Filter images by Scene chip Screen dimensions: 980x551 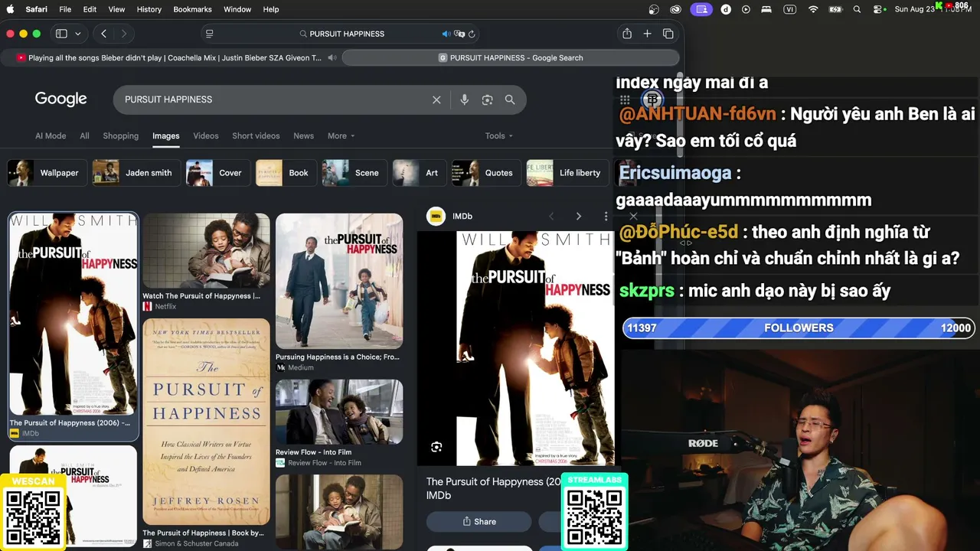click(x=353, y=173)
